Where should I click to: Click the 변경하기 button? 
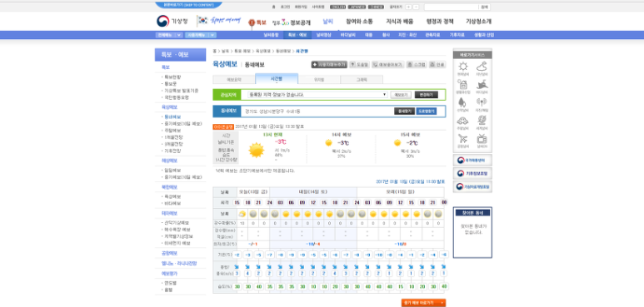coord(426,95)
